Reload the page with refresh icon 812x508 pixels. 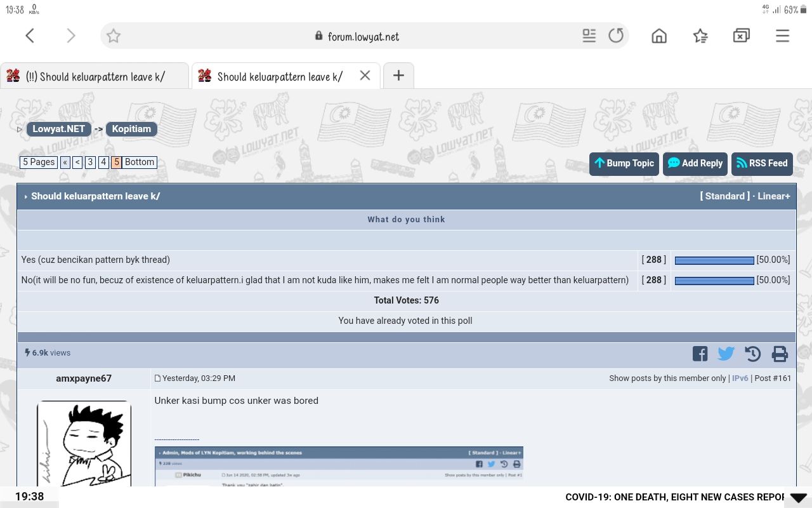615,36
